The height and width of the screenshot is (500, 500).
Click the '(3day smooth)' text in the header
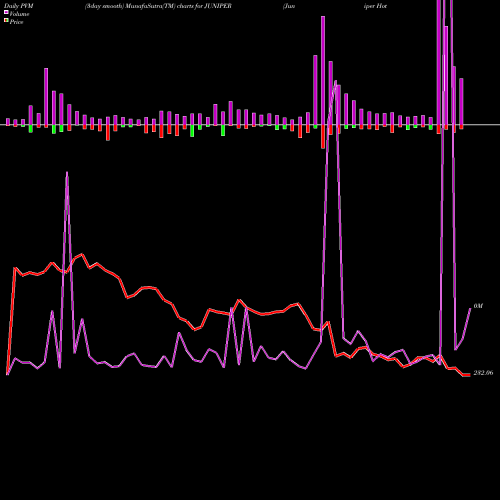(x=104, y=6)
